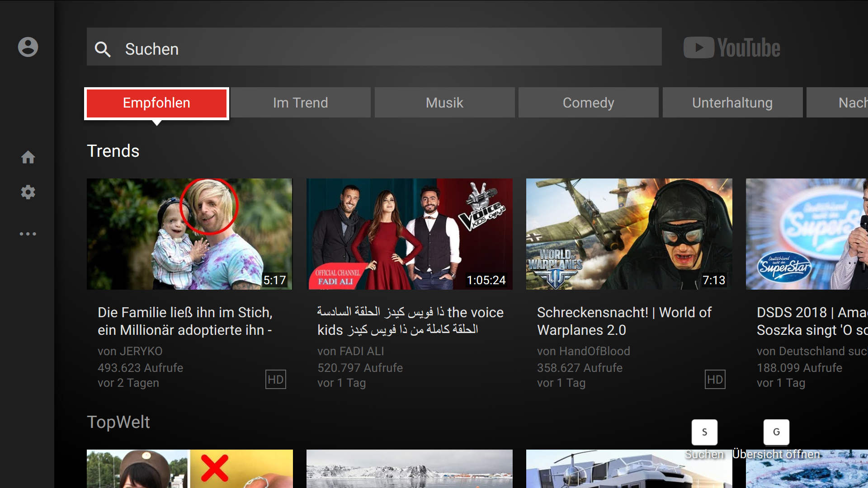Open the DSDS SuperStar thumbnail
Image resolution: width=868 pixels, height=488 pixels.
(807, 234)
